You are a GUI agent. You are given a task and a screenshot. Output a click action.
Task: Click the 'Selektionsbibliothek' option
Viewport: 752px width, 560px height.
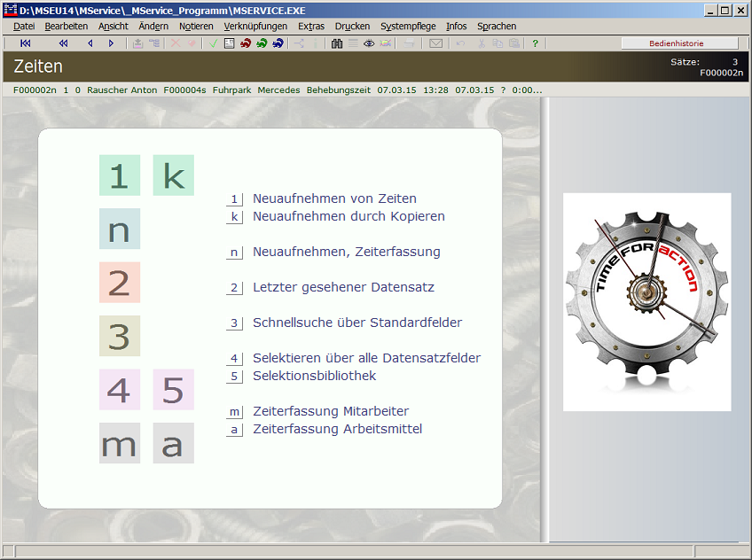[314, 376]
